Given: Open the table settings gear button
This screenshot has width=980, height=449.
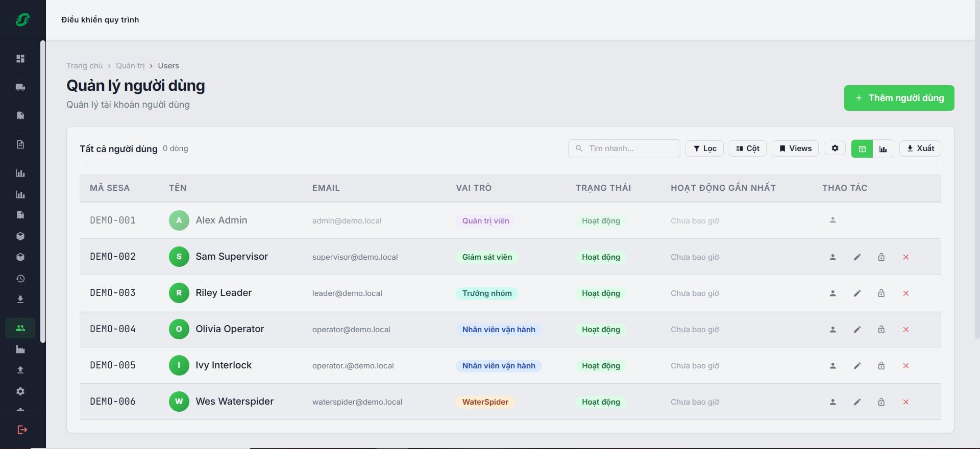Looking at the screenshot, I should pos(835,148).
